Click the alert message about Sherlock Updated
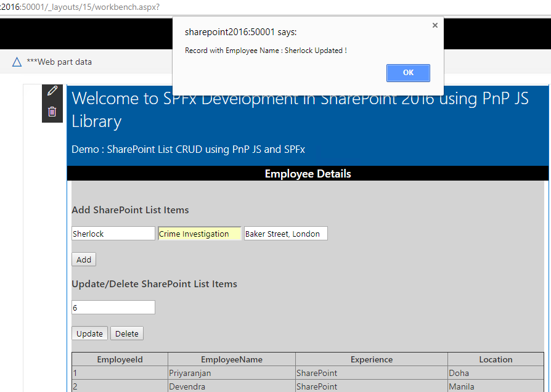The height and width of the screenshot is (392, 551). pos(266,51)
